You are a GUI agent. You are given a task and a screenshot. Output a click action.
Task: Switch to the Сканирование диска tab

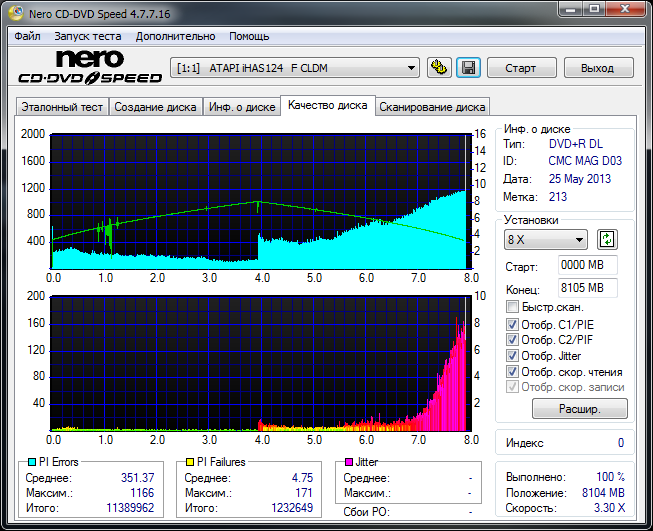click(x=432, y=107)
